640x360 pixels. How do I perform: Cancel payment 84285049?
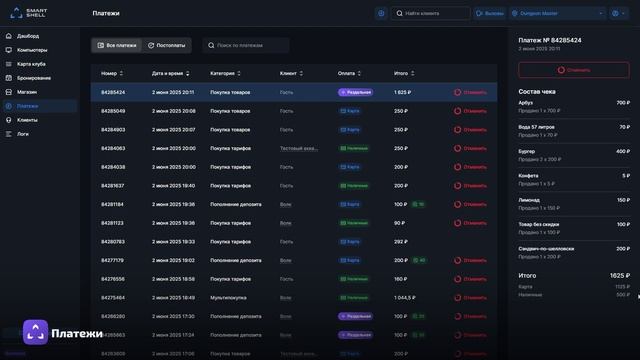[470, 111]
